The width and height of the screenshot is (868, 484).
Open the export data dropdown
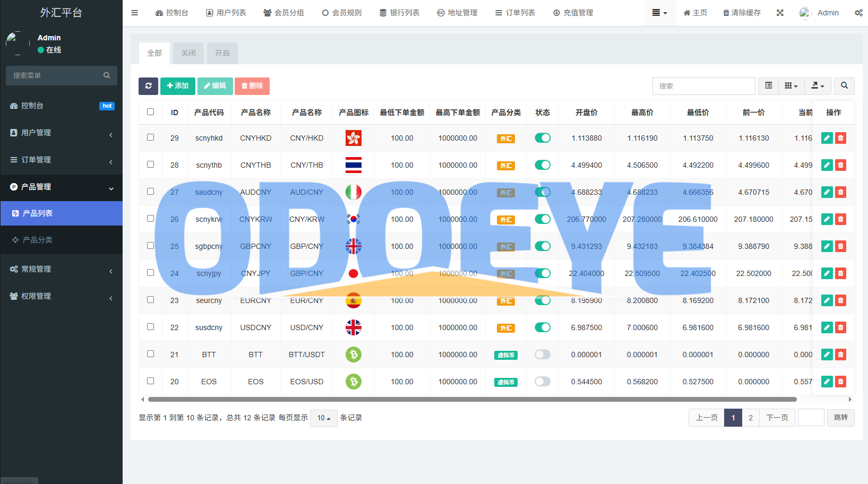click(818, 86)
